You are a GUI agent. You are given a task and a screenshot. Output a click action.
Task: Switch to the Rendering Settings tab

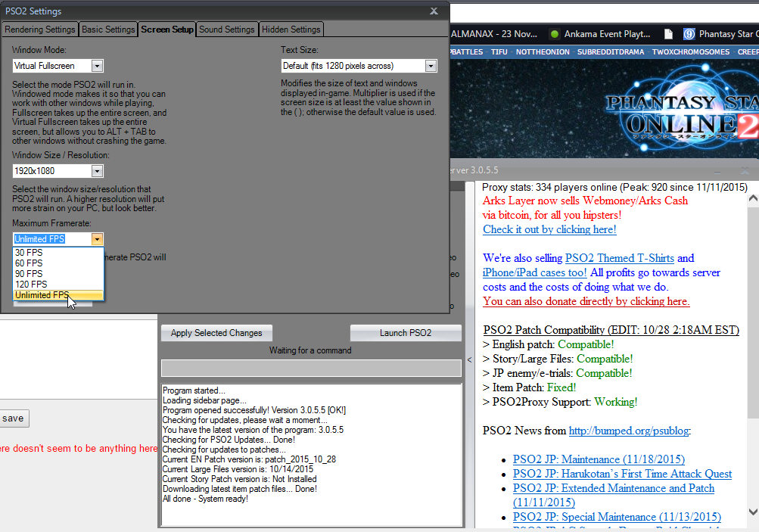(x=39, y=29)
